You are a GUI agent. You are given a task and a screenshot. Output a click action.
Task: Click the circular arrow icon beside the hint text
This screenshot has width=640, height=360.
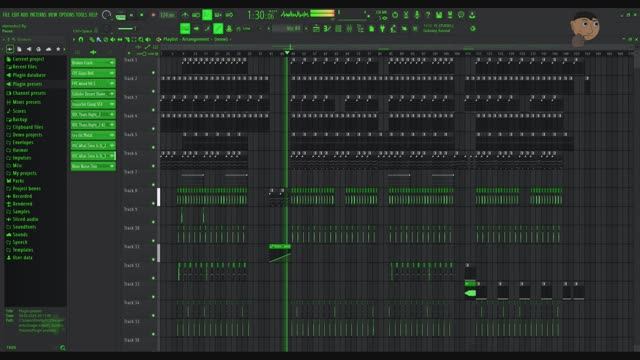473,29
